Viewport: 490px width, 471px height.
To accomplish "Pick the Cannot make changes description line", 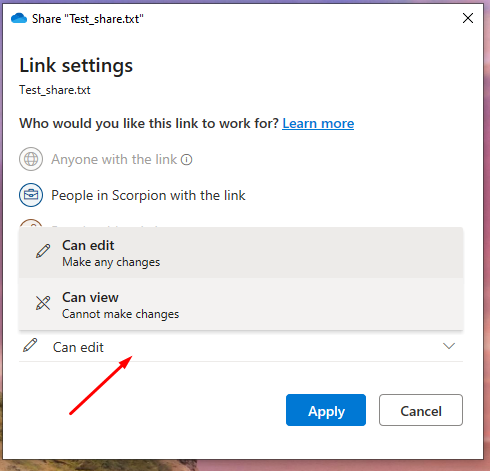I will click(x=121, y=314).
